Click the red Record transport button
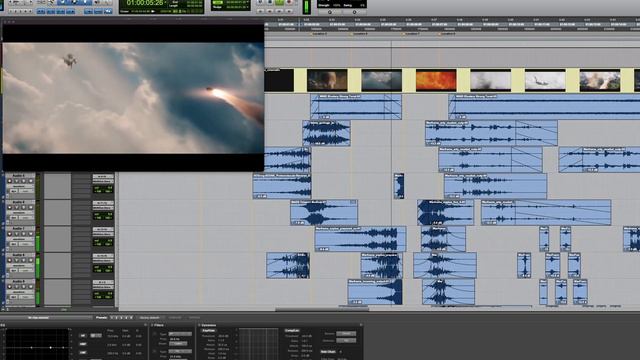Image resolution: width=640 pixels, height=360 pixels. pos(289,3)
